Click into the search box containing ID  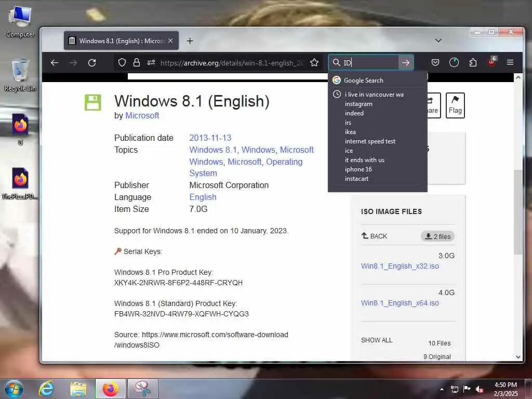tap(370, 63)
